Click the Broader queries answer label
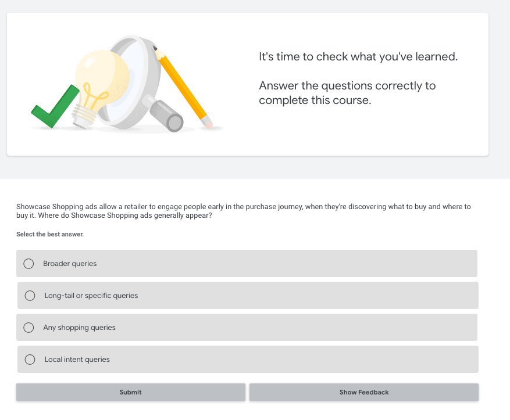The image size is (510, 420). click(70, 263)
